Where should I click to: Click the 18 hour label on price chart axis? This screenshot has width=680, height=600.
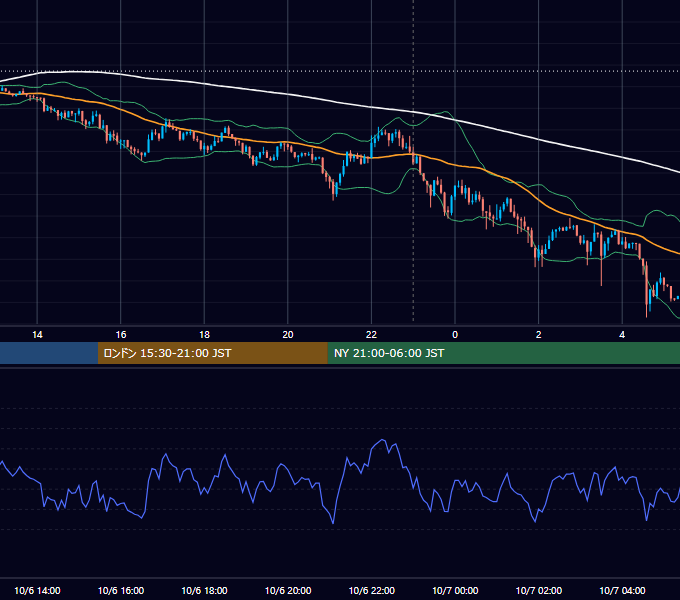(x=204, y=335)
